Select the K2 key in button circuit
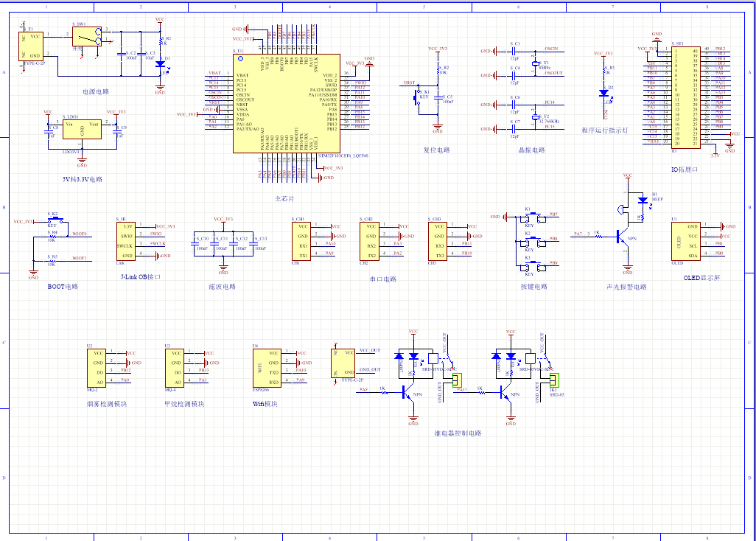 tap(533, 241)
